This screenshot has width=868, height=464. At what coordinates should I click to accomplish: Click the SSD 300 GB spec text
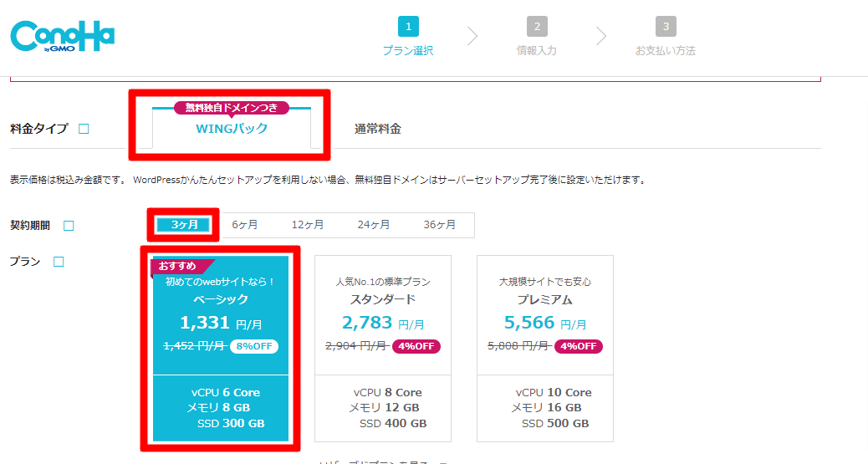click(231, 424)
